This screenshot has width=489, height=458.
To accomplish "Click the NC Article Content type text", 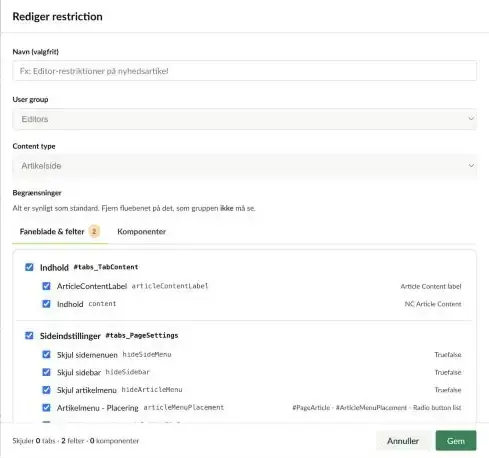I will click(433, 304).
